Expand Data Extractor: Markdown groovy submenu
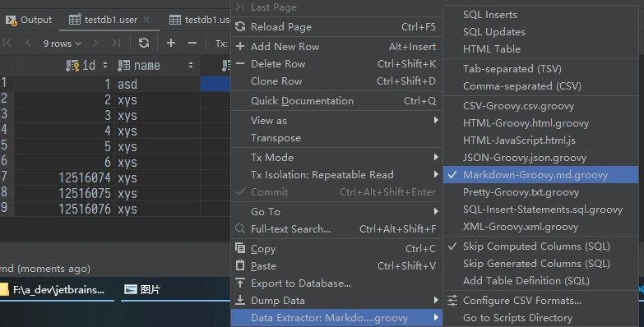The width and height of the screenshot is (644, 327). (336, 318)
